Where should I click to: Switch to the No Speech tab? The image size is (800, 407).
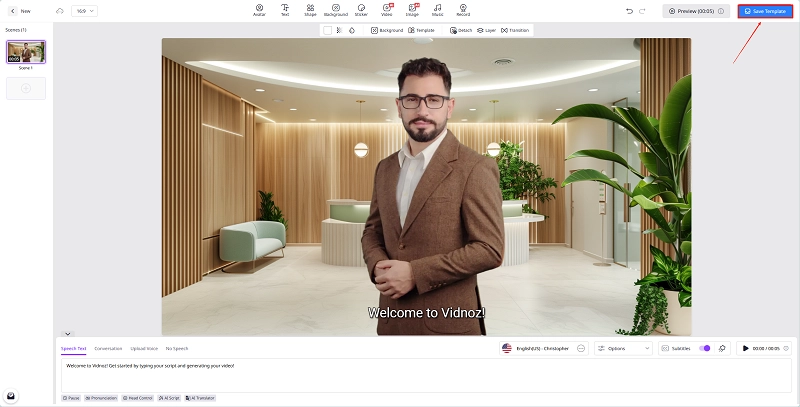coord(176,348)
